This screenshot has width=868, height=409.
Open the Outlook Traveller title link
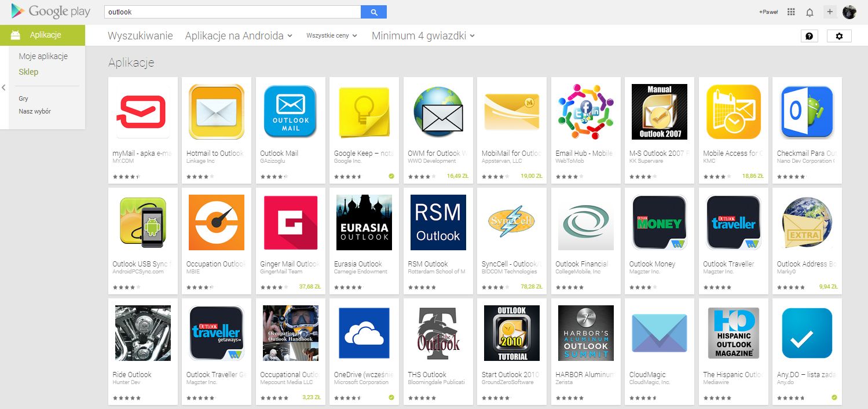728,264
